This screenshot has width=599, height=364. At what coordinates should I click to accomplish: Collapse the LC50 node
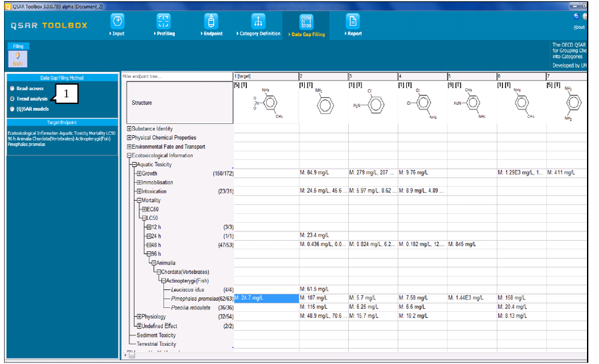144,218
